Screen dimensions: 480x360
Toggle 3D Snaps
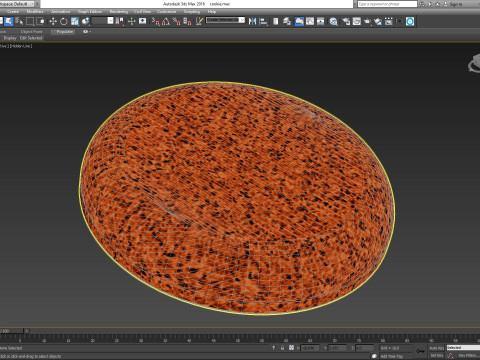[155, 22]
